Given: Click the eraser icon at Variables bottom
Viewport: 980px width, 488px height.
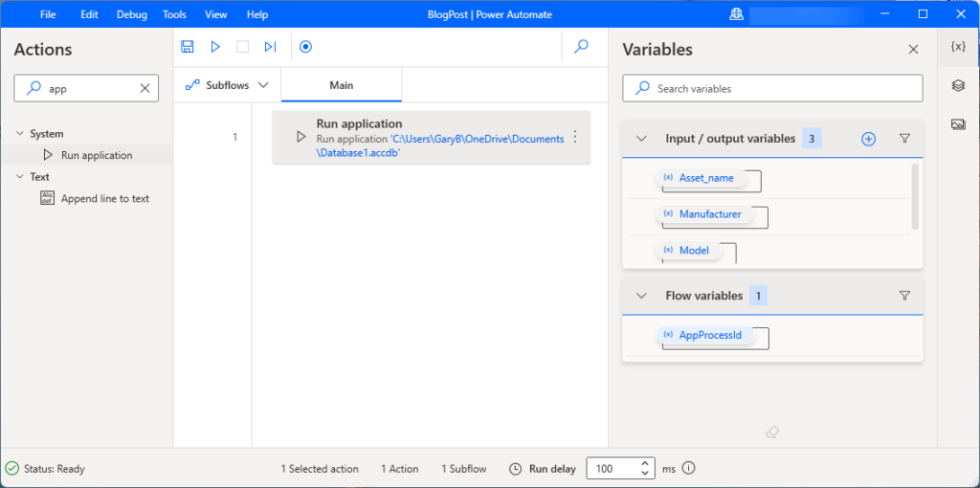Looking at the screenshot, I should click(772, 433).
